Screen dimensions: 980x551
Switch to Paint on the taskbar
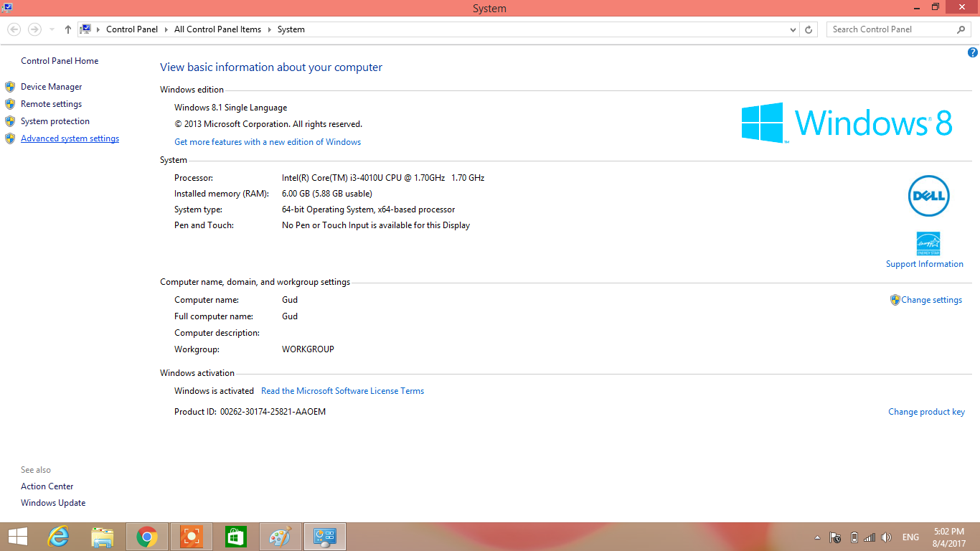pos(281,537)
